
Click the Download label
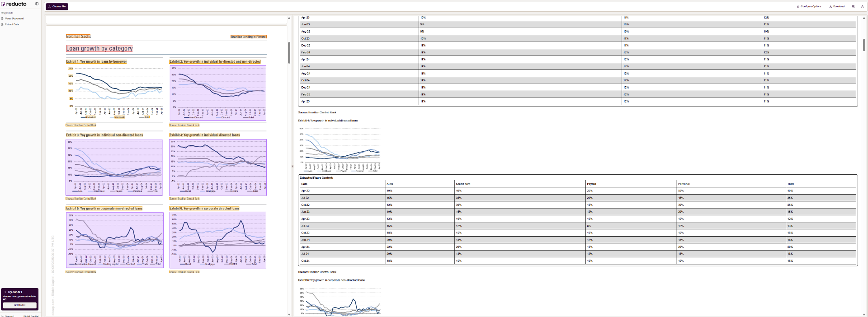tap(839, 7)
